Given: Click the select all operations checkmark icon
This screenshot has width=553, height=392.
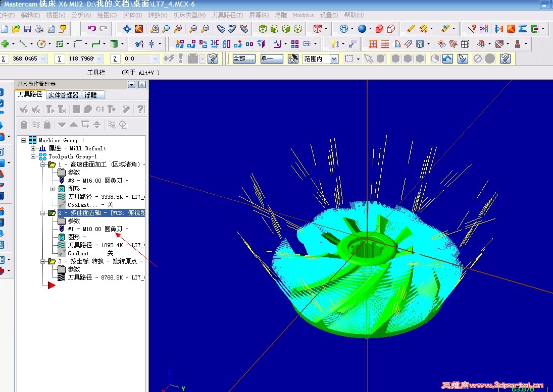Looking at the screenshot, I should (24, 109).
